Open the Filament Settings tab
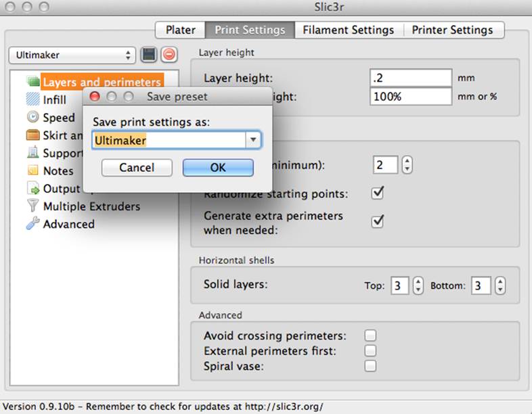 pos(349,30)
